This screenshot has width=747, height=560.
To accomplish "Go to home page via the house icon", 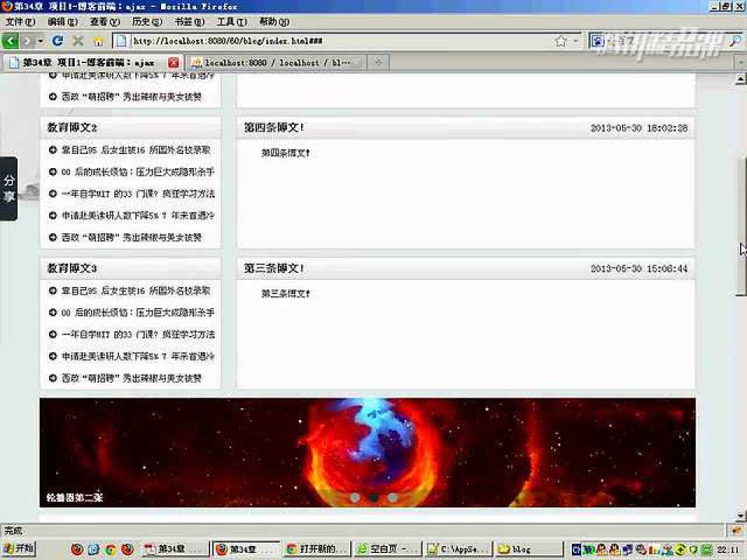I will coord(98,41).
